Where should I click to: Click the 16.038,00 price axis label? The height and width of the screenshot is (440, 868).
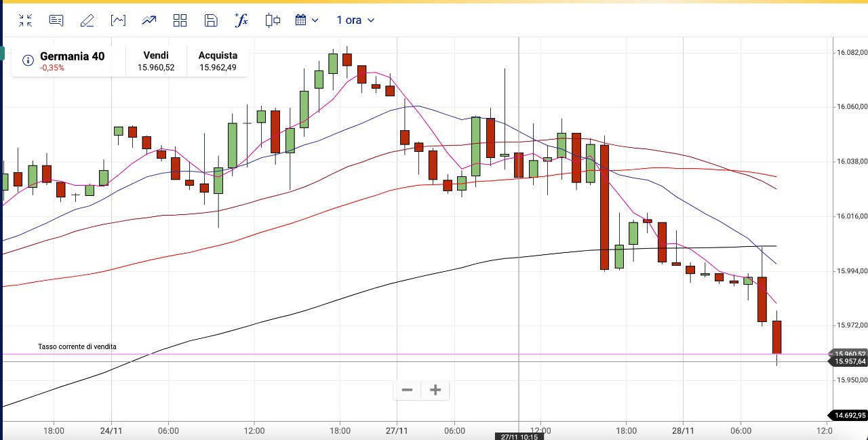pyautogui.click(x=852, y=161)
